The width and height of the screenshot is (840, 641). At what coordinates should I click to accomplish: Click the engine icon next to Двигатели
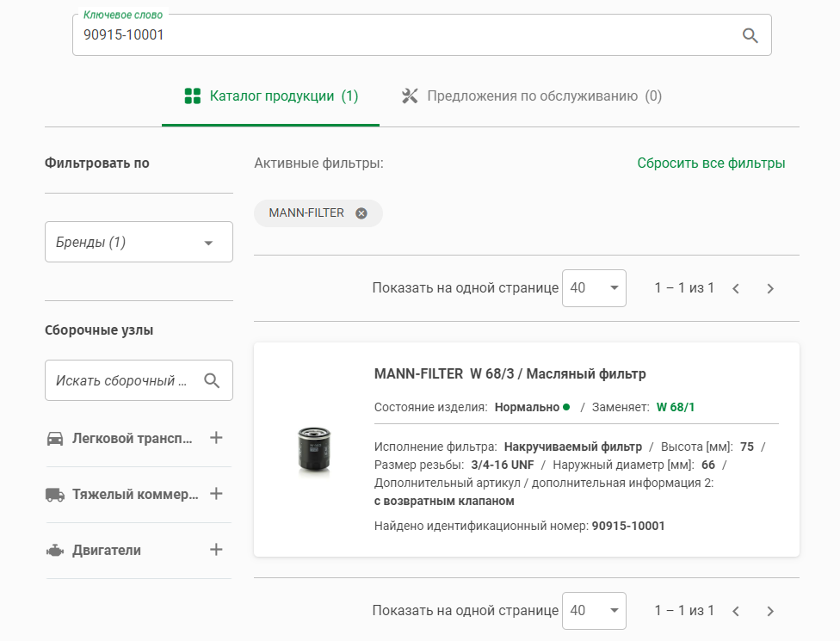tap(55, 551)
